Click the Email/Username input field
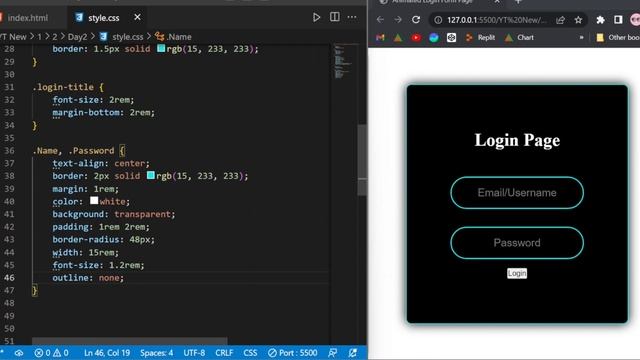Image resolution: width=640 pixels, height=360 pixels. point(517,193)
